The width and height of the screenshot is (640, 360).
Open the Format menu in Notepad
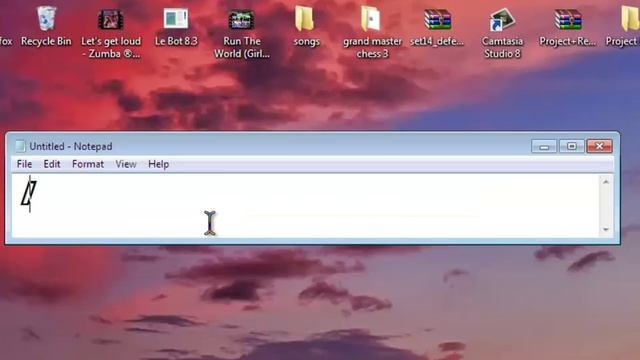click(x=88, y=164)
